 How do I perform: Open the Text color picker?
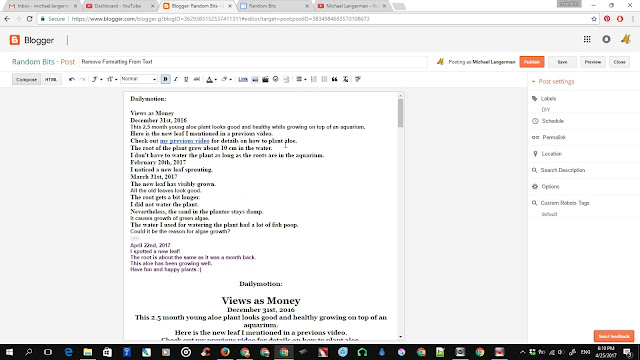211,79
